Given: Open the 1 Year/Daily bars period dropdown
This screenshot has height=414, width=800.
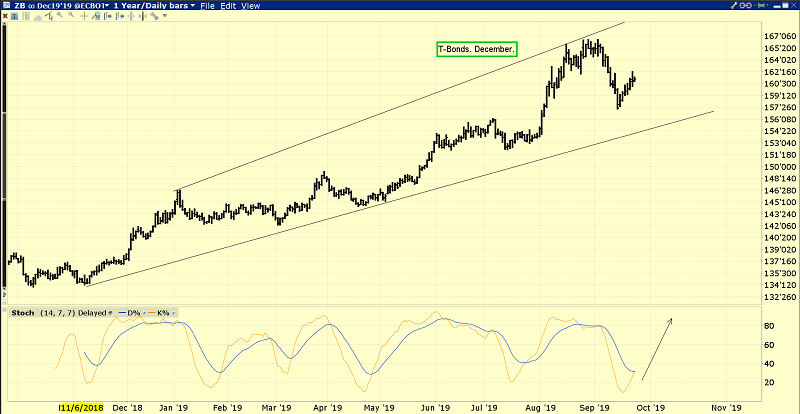Looking at the screenshot, I should coord(155,6).
